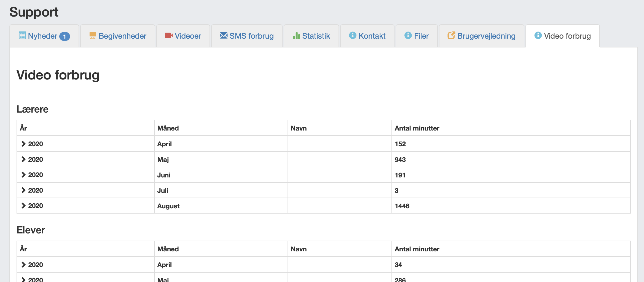Click Lærere Juli month cell
644x282 pixels.
(221, 190)
